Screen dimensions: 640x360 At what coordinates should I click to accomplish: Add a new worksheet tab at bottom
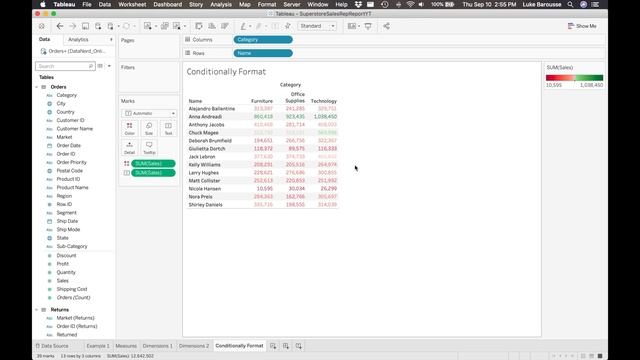273,346
